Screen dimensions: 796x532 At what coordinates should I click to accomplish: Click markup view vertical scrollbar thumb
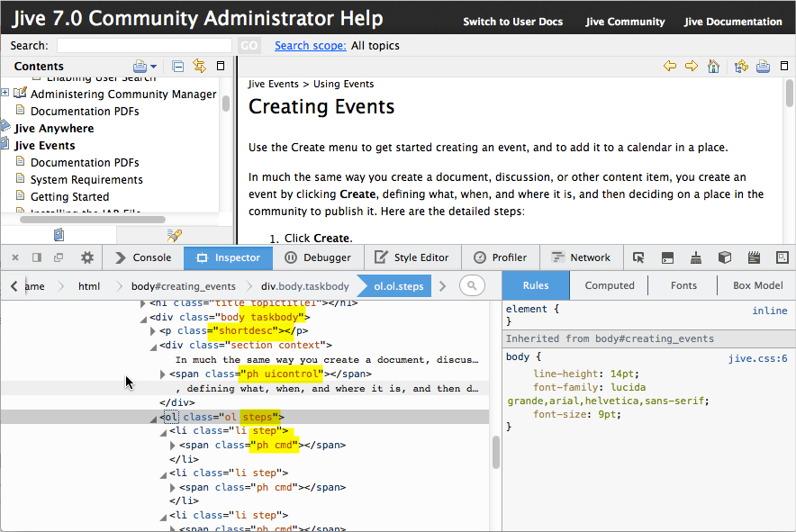click(496, 452)
